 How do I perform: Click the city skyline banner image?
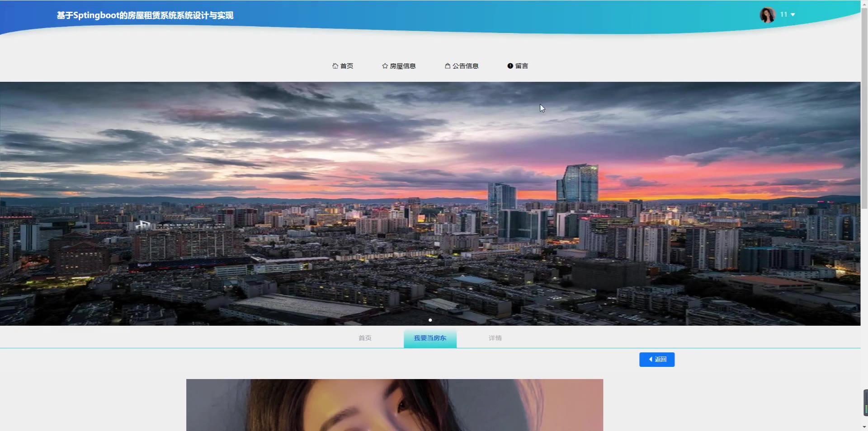click(430, 204)
